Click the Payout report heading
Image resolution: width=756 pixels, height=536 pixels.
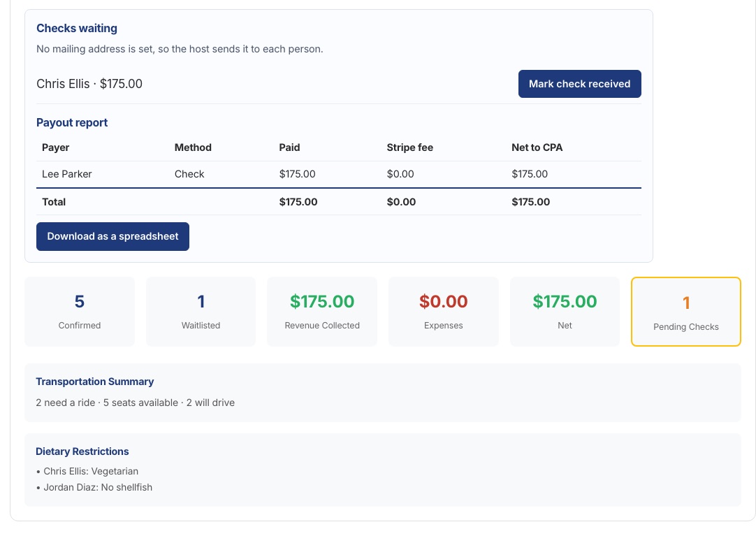(72, 122)
